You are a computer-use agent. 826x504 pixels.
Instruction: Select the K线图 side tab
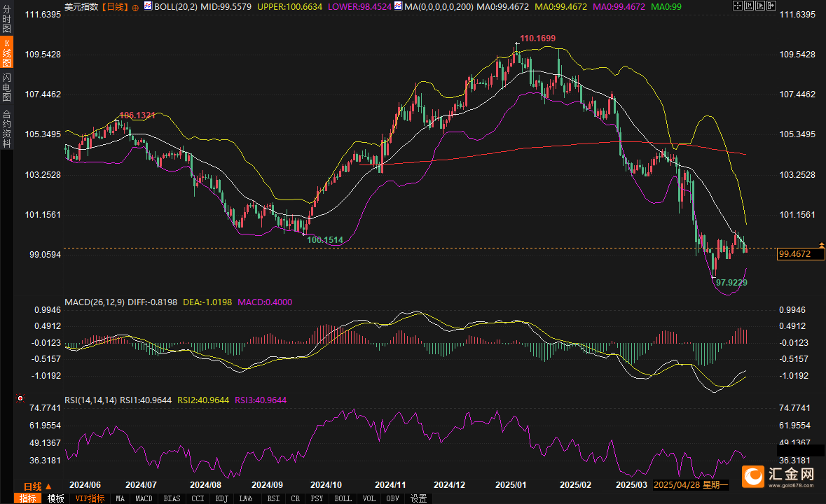pos(7,52)
